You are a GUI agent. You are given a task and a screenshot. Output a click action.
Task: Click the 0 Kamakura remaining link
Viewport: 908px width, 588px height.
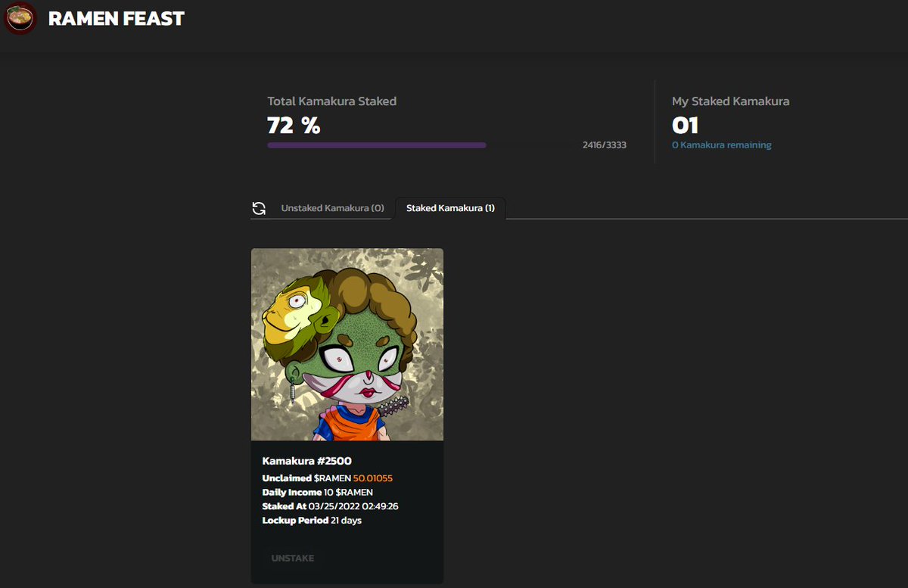(721, 145)
